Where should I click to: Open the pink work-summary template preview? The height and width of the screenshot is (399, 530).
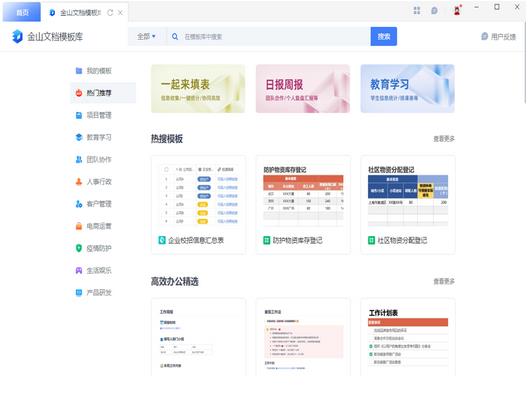pos(303,337)
